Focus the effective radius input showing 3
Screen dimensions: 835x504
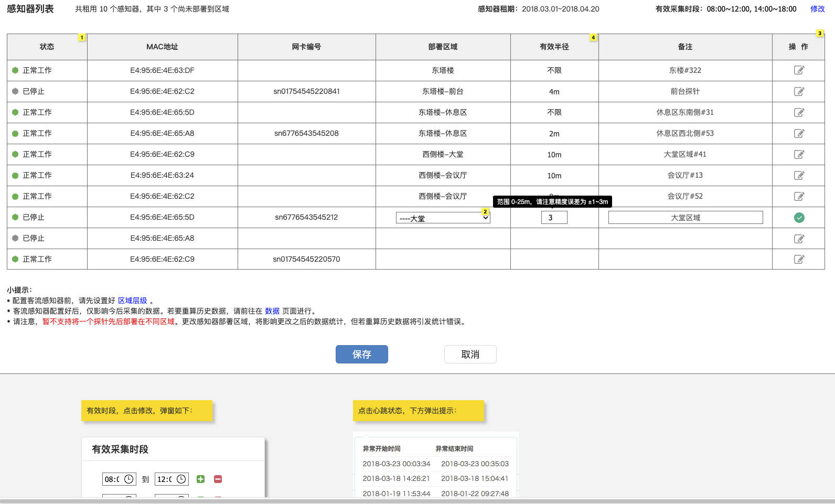554,218
